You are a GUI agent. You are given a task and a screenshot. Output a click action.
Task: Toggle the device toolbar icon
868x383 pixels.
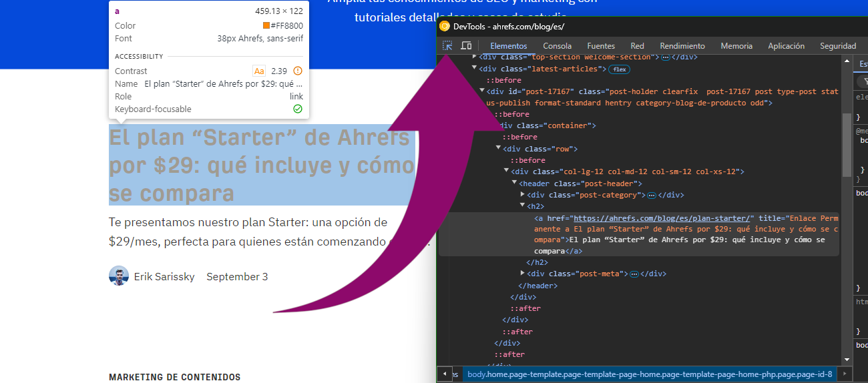(466, 46)
